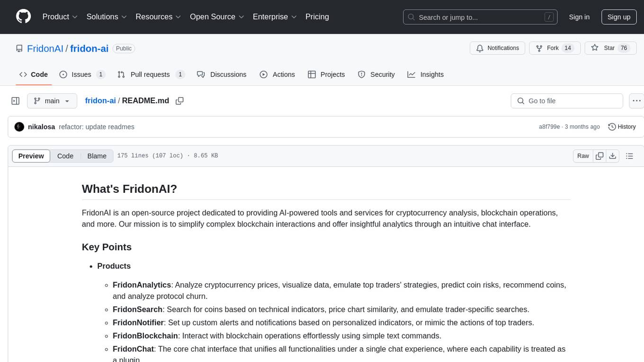Switch to Blame view

(x=97, y=156)
